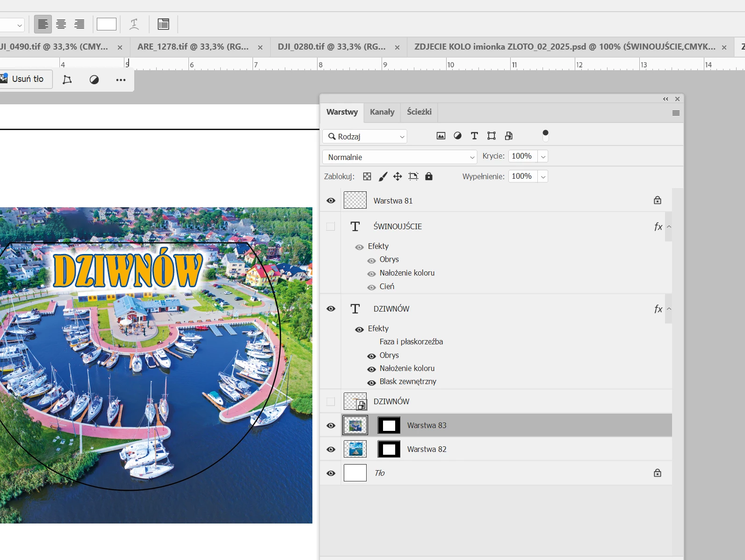Screen dimensions: 745x560
Task: Switch to the Ścieżki tab
Action: pyautogui.click(x=419, y=112)
